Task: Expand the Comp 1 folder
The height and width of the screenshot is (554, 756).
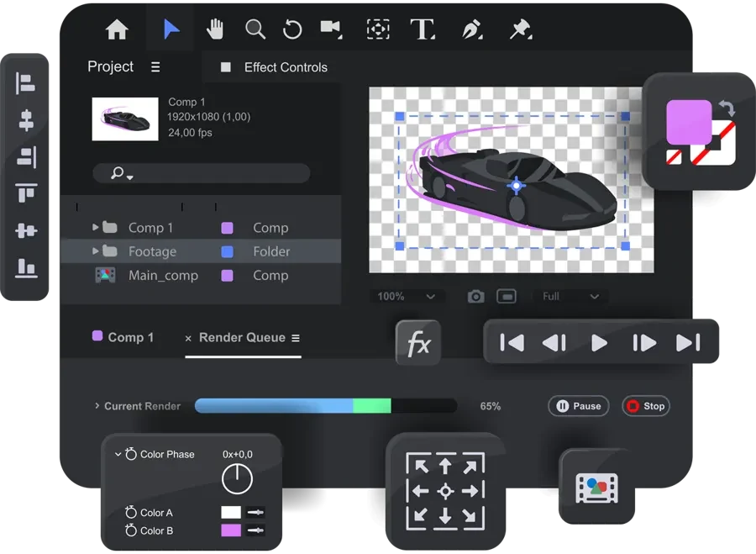Action: pos(96,227)
